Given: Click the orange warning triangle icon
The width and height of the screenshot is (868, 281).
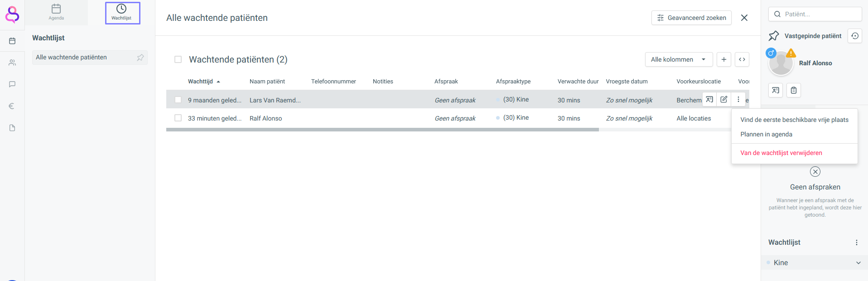Looking at the screenshot, I should [x=791, y=53].
